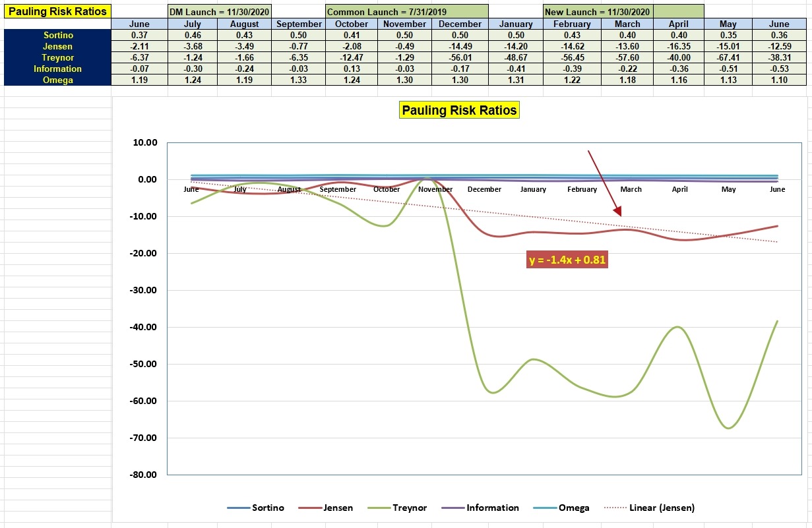Select the Information October cell showing 0.13
812x528 pixels.
click(351, 69)
